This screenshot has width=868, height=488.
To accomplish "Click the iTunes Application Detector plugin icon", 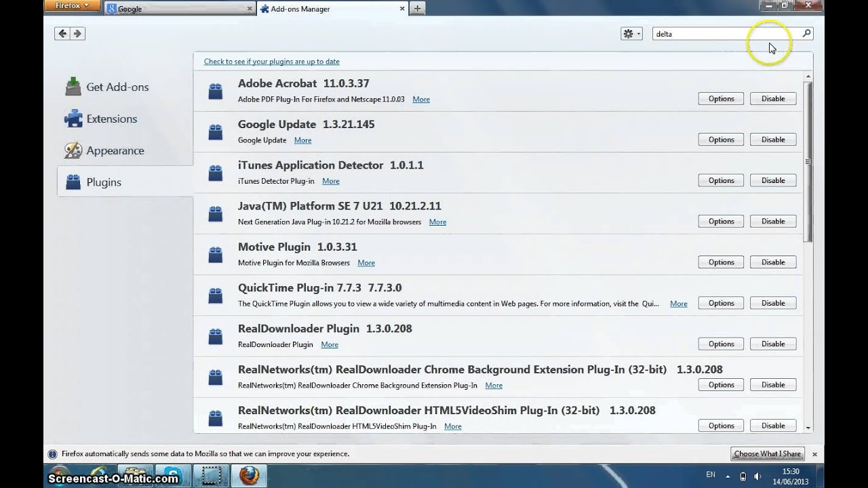I will click(216, 173).
